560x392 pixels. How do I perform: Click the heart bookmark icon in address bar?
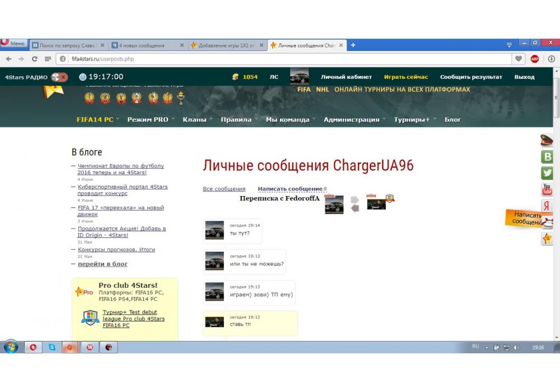[519, 59]
